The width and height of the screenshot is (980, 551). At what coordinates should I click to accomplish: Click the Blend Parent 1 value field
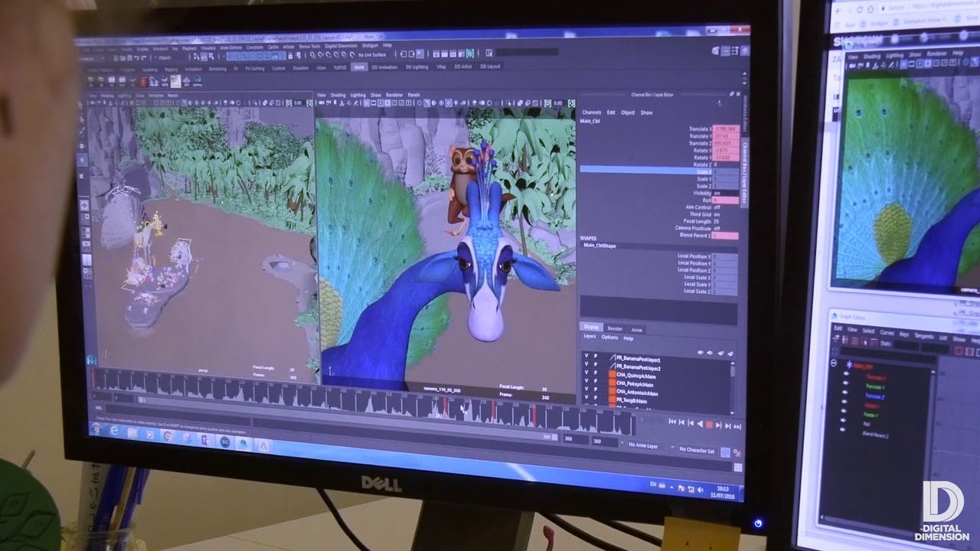click(724, 236)
